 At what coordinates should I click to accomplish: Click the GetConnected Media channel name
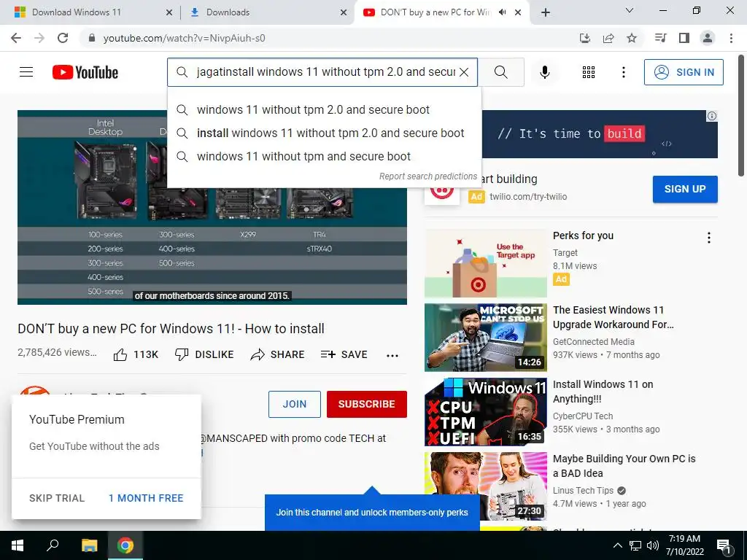click(594, 341)
